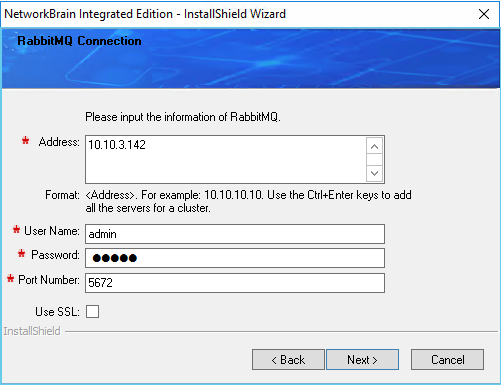Click the Password label
501x385 pixels.
point(55,255)
